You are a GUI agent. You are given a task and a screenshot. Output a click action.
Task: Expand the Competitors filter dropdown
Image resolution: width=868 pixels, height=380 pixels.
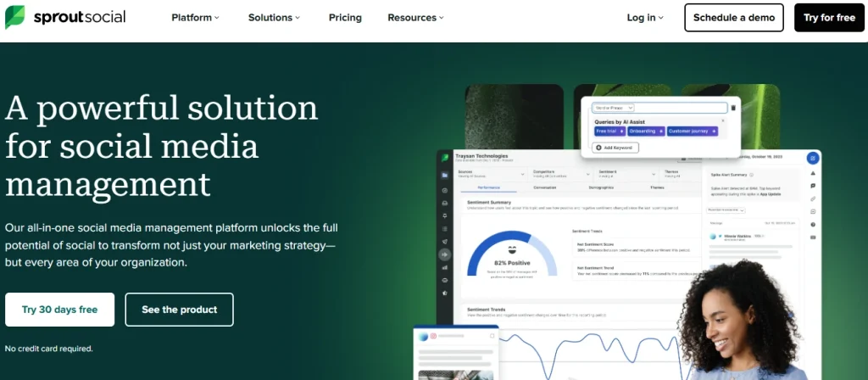coord(560,174)
